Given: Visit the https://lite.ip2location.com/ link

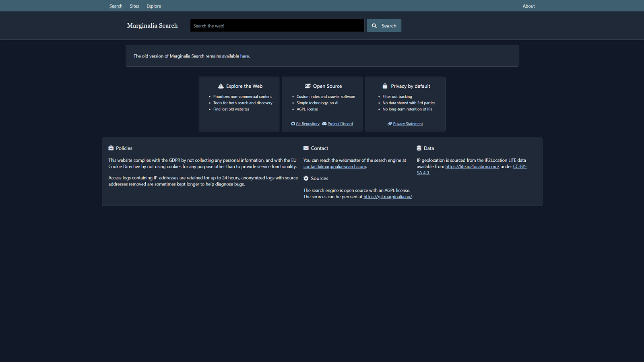Looking at the screenshot, I should [472, 167].
